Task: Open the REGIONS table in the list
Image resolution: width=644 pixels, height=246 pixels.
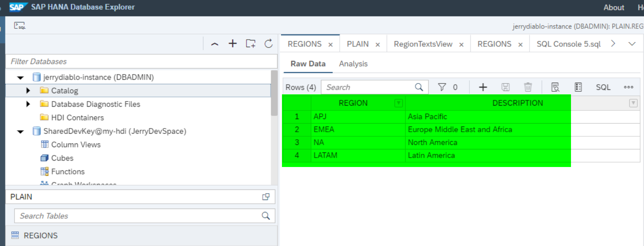Action: 40,236
